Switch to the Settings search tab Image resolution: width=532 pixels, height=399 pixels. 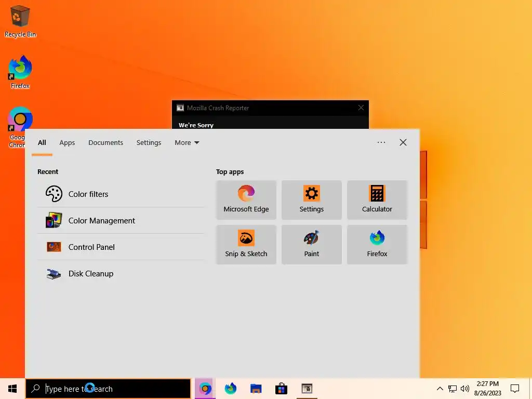pyautogui.click(x=149, y=143)
